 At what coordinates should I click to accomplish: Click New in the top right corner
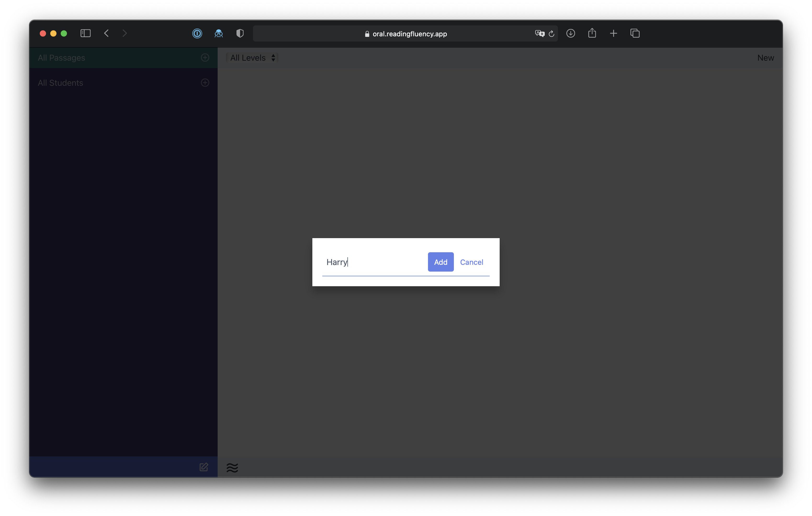pos(765,58)
